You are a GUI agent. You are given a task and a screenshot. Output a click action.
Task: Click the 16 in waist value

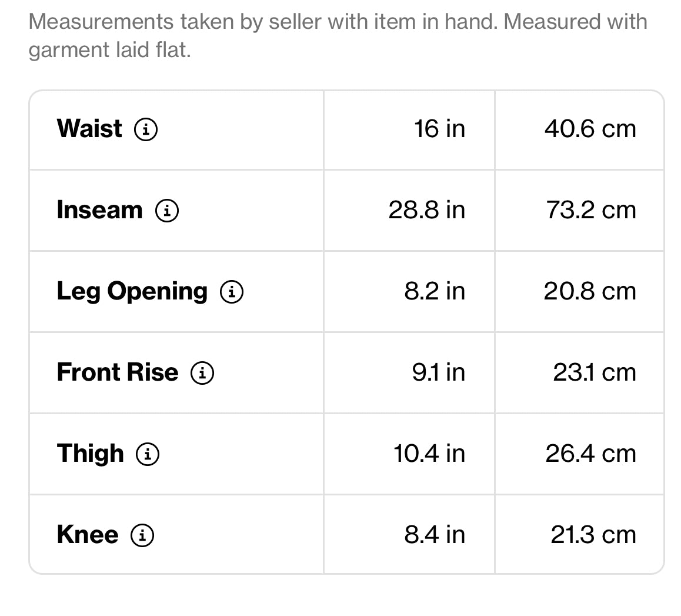point(439,129)
